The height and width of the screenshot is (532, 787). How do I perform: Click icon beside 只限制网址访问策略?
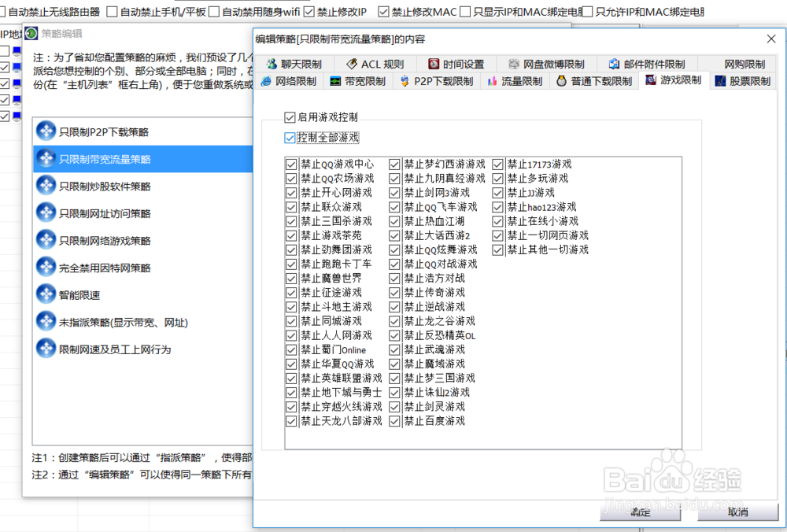46,212
